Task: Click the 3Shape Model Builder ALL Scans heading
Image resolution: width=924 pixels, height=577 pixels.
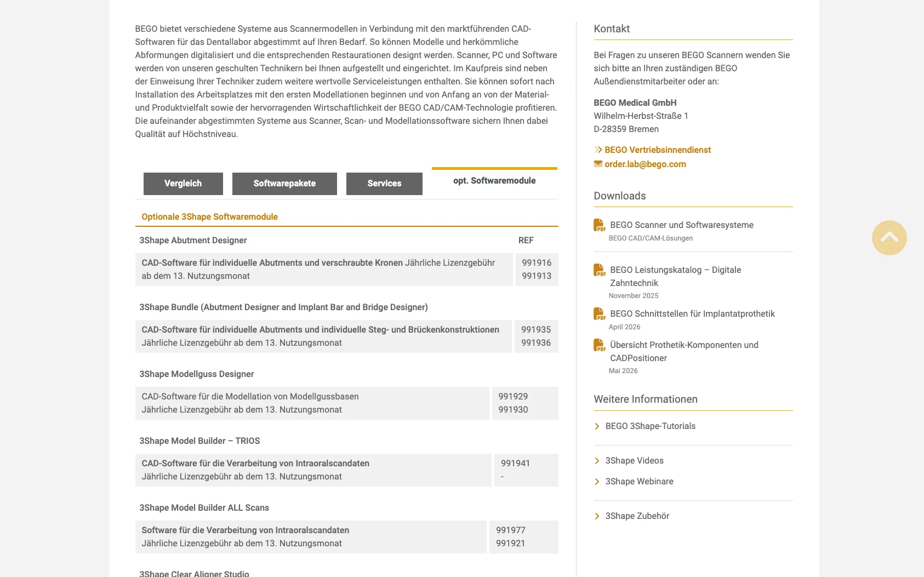Action: point(204,507)
